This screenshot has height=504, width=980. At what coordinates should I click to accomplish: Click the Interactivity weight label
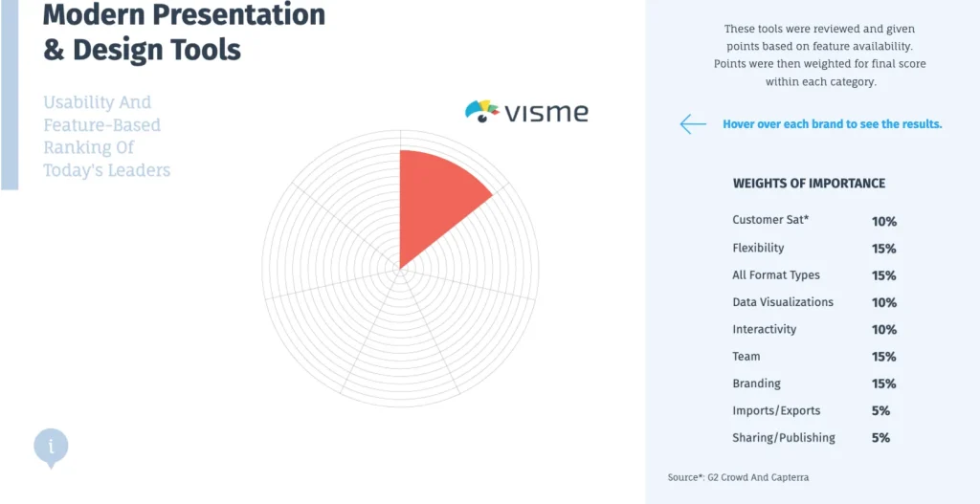[x=764, y=329]
